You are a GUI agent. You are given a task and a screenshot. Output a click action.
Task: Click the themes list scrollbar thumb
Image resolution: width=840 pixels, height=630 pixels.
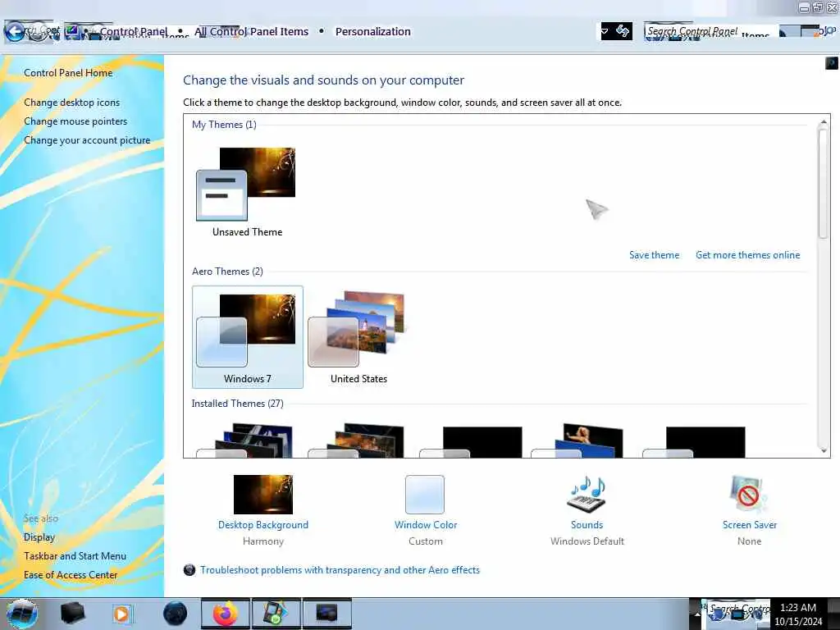[824, 184]
